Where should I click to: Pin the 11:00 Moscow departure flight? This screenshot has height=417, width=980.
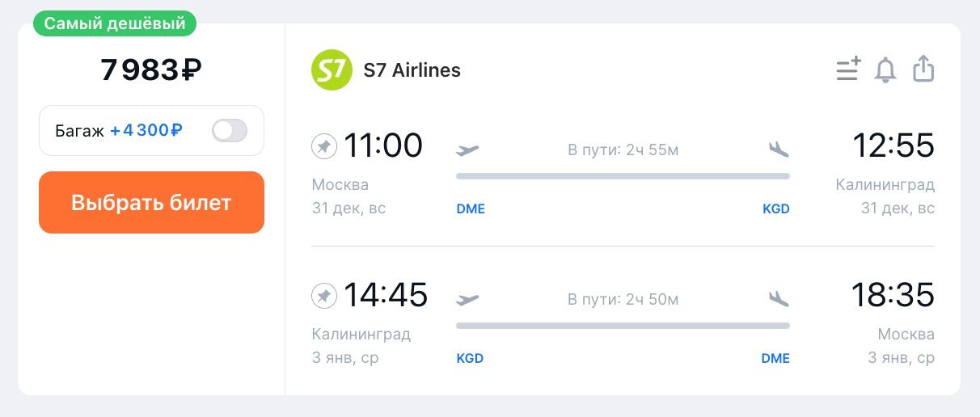point(324,147)
